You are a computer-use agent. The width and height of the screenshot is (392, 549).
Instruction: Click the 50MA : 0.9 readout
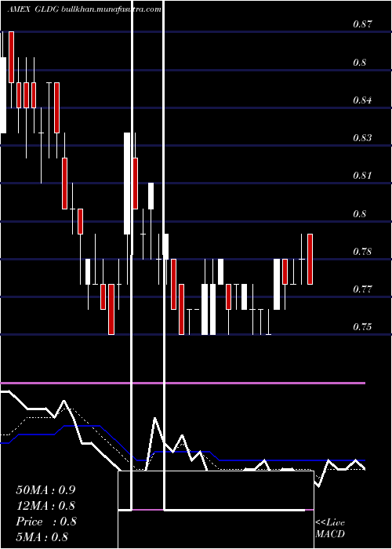click(45, 490)
